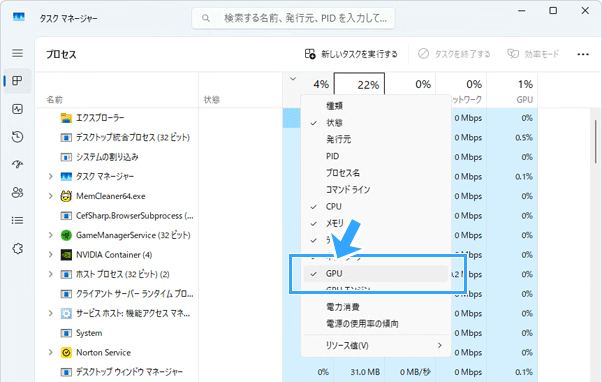Click the Task Manager app icon in title bar
The height and width of the screenshot is (382, 602).
[18, 17]
